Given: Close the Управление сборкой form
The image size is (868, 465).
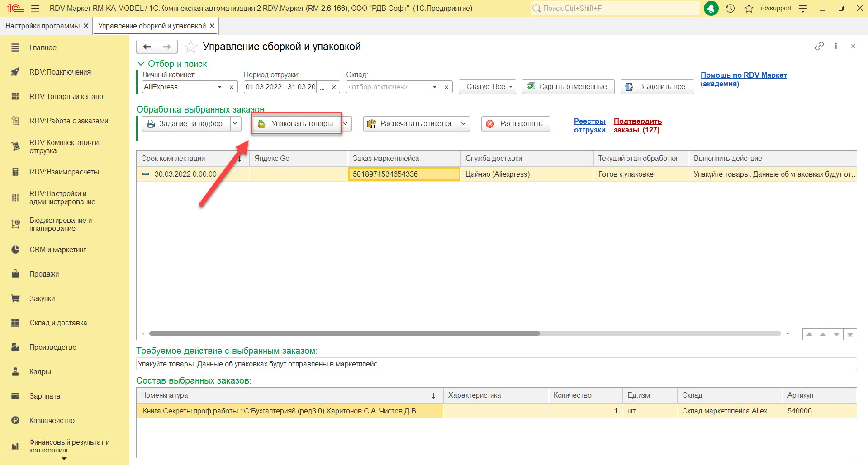Looking at the screenshot, I should tap(853, 46).
